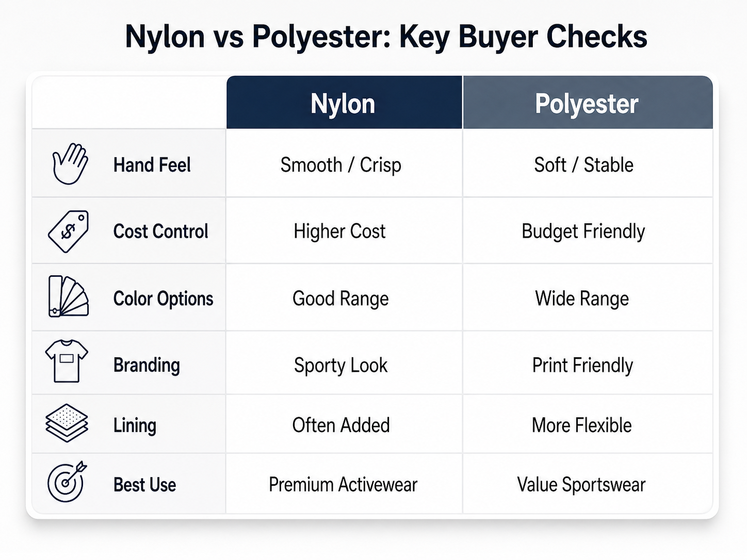The image size is (747, 560).
Task: Click the Best Use row label
Action: point(144,485)
